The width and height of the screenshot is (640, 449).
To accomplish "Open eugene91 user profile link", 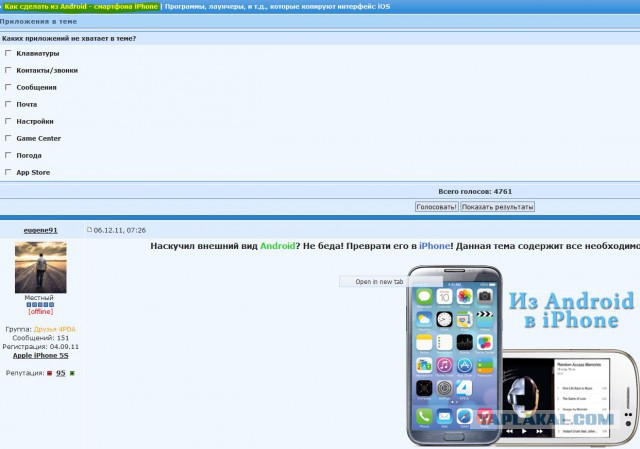I will (x=40, y=230).
